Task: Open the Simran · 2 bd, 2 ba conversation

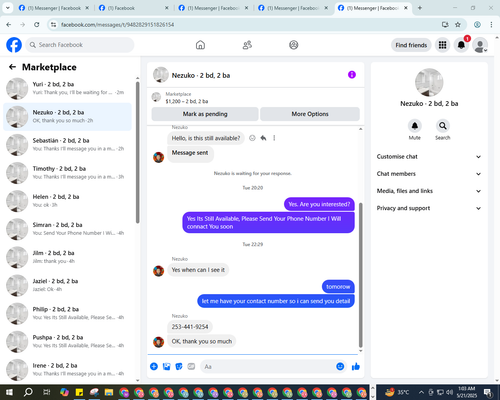Action: tap(67, 229)
